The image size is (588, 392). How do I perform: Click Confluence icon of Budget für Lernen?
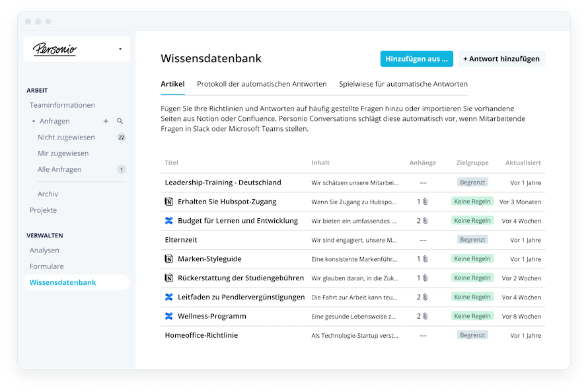(x=168, y=221)
